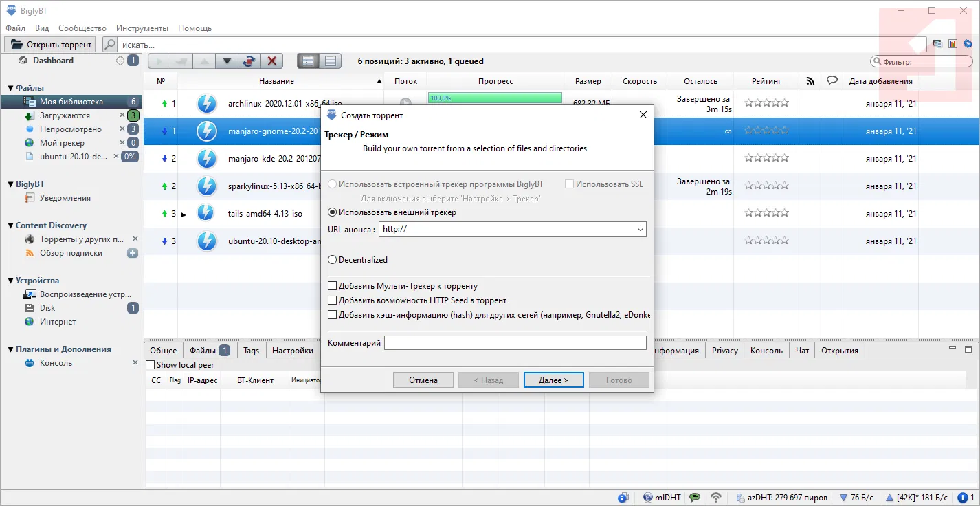Image resolution: width=980 pixels, height=506 pixels.
Task: Click the RSS column header icon
Action: [x=810, y=81]
